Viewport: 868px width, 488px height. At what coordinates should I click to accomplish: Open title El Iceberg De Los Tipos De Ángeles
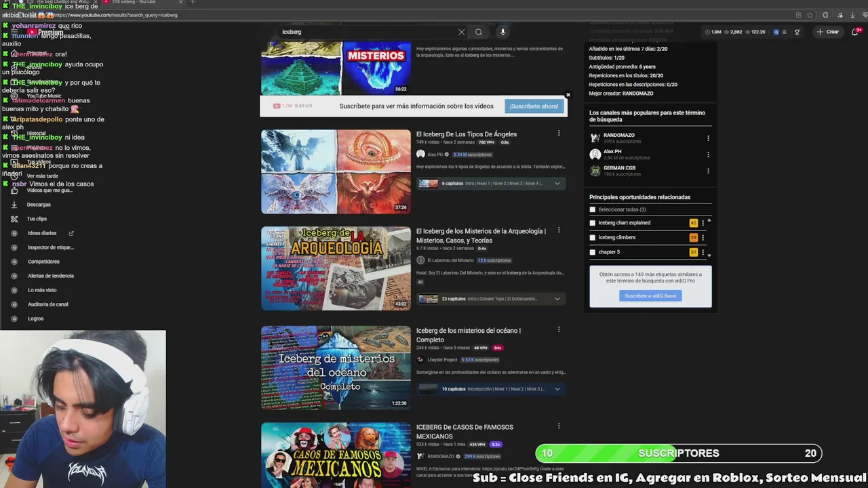(467, 134)
